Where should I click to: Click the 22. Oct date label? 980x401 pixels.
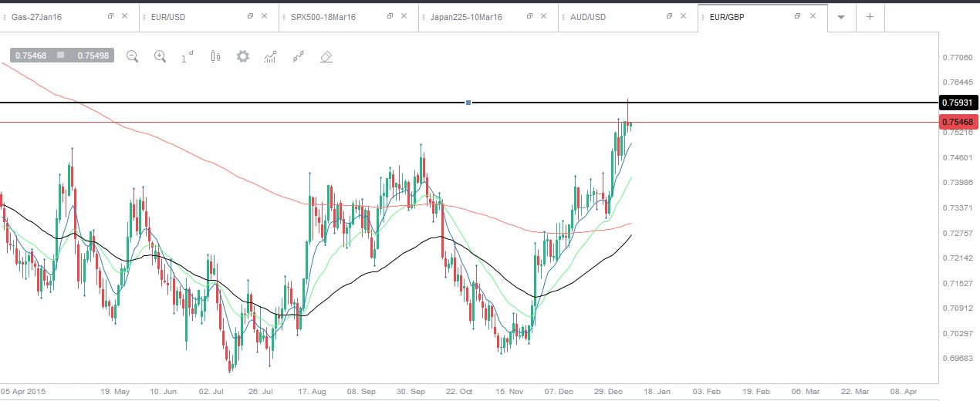461,392
